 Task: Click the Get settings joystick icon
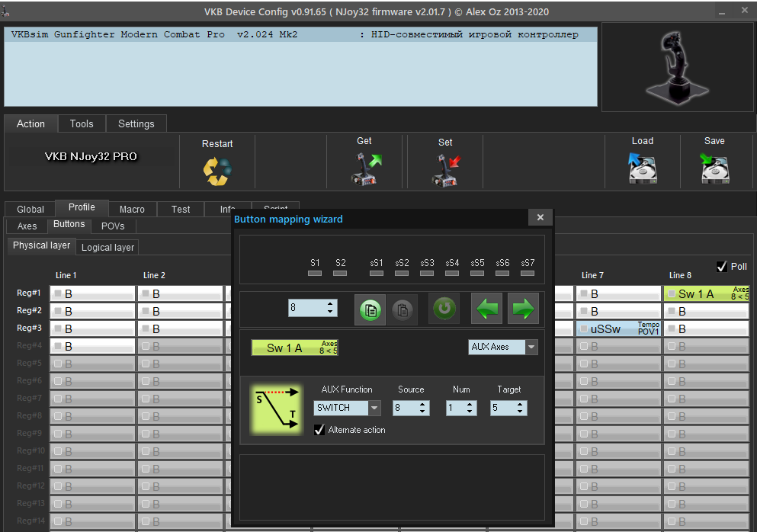point(365,169)
